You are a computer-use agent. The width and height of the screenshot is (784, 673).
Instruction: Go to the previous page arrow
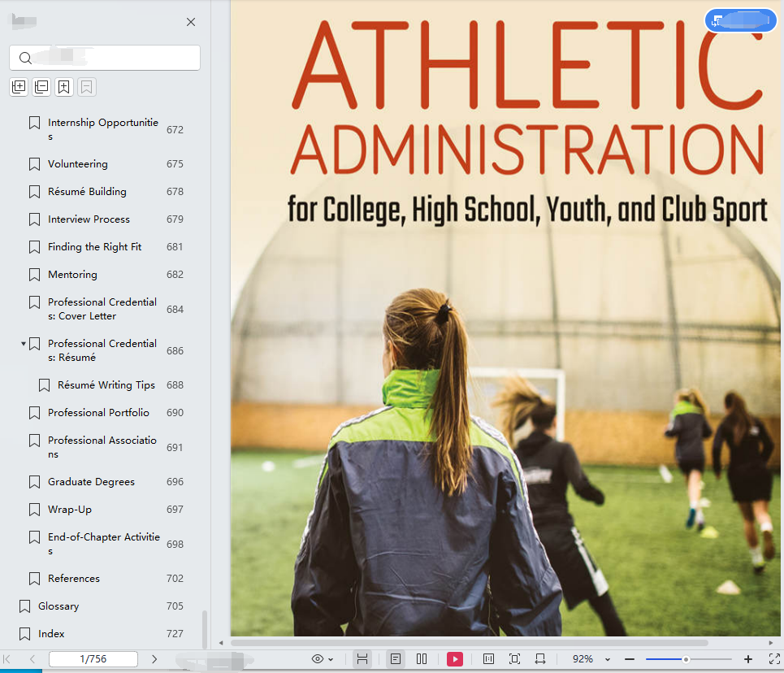pos(32,659)
